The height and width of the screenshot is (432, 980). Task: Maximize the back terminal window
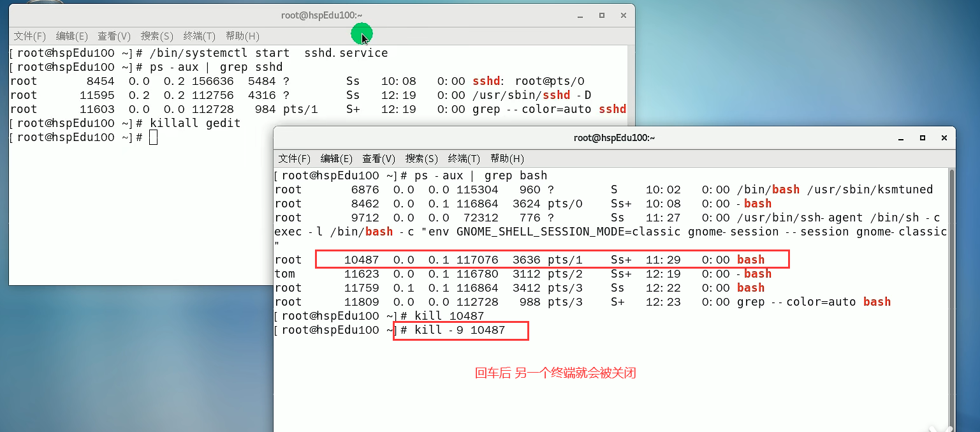tap(601, 15)
